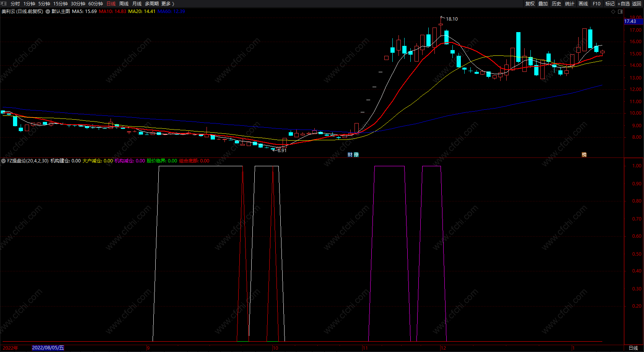Click the MA10: 14.83 indicator value
The width and height of the screenshot is (644, 352).
112,11
